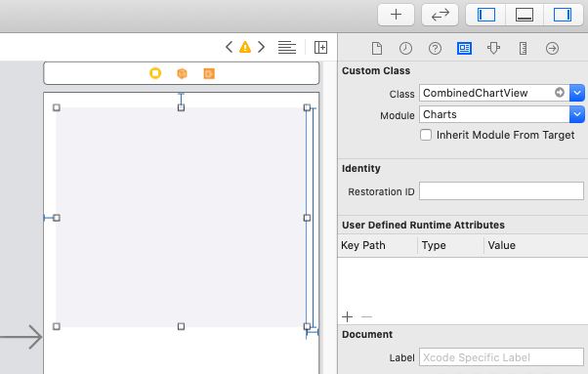
Task: Show the File inspector
Action: (x=377, y=49)
